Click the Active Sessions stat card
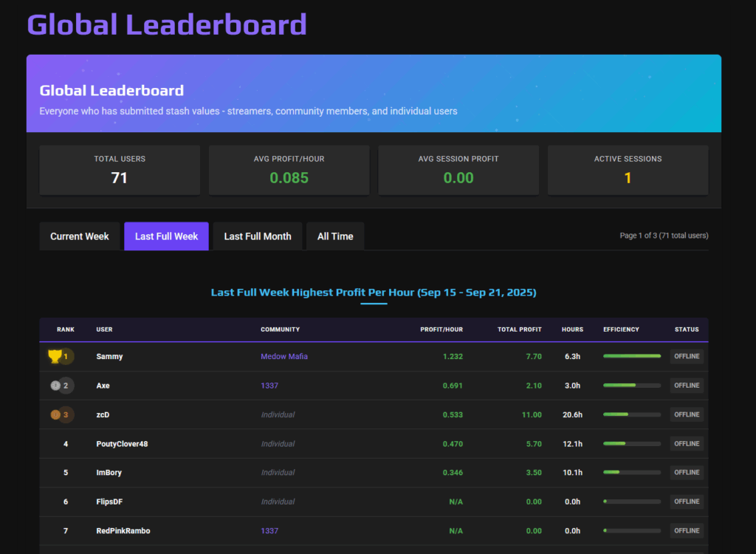 coord(628,170)
